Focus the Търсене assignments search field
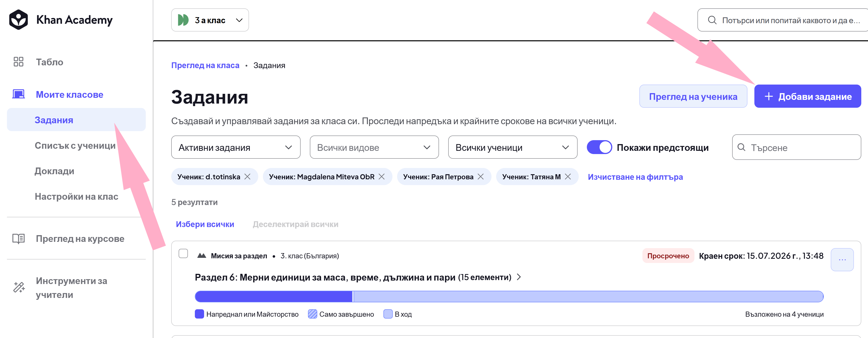Viewport: 868px width, 338px height. 796,147
